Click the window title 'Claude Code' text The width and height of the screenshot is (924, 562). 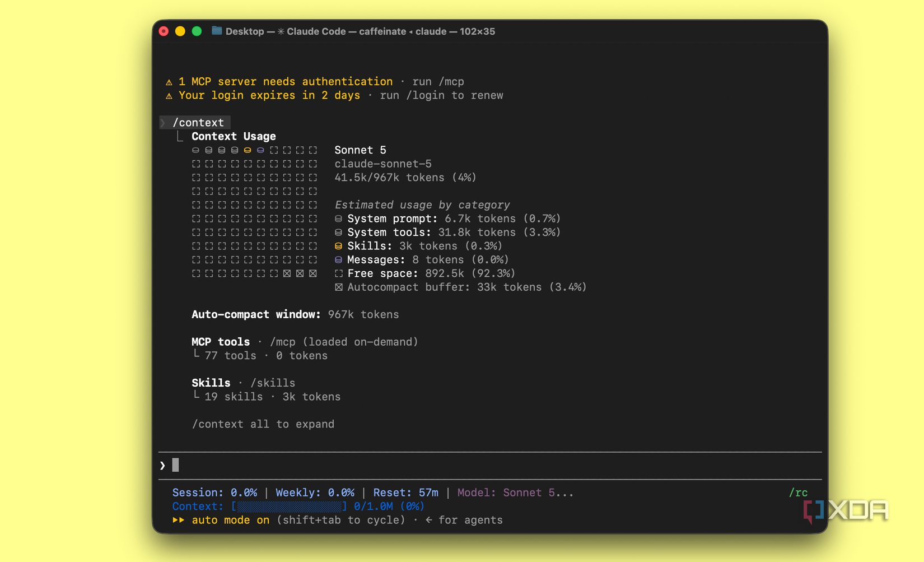(x=316, y=31)
